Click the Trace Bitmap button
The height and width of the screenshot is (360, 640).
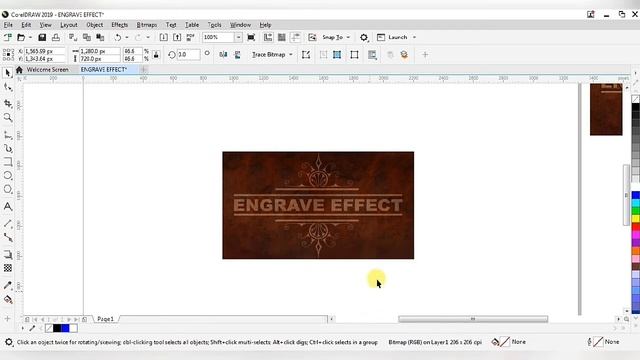[268, 54]
